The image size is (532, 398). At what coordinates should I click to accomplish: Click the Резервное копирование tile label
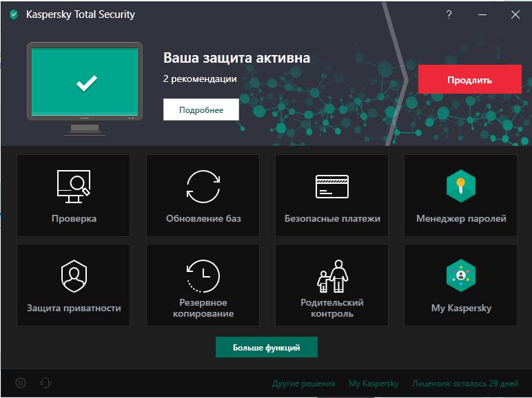pyautogui.click(x=203, y=308)
